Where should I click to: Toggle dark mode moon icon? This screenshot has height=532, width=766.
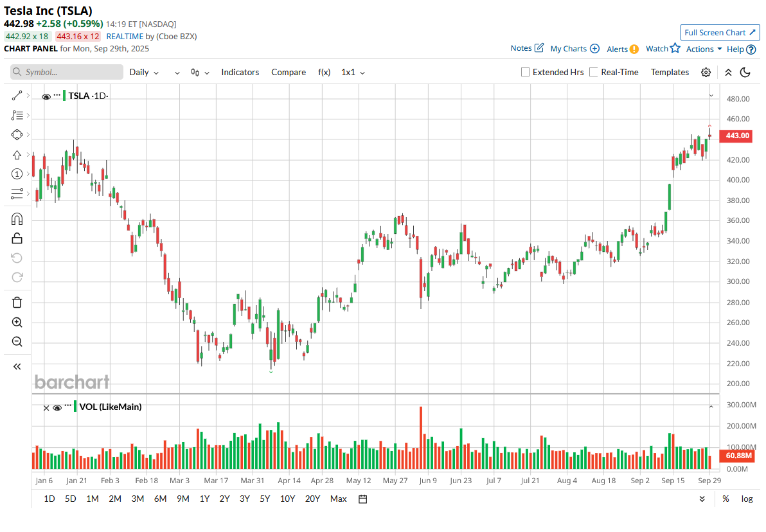[745, 73]
